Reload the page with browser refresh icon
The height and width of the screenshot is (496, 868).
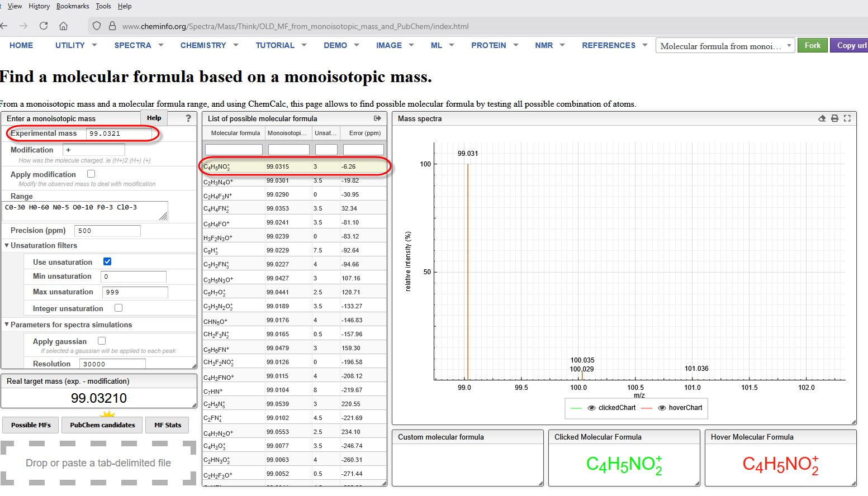(x=44, y=26)
